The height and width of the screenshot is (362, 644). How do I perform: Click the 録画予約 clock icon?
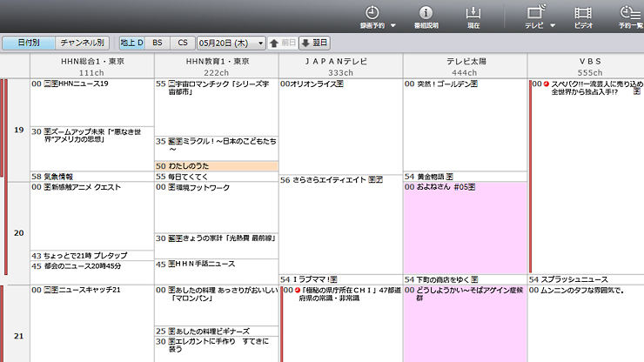(x=372, y=13)
